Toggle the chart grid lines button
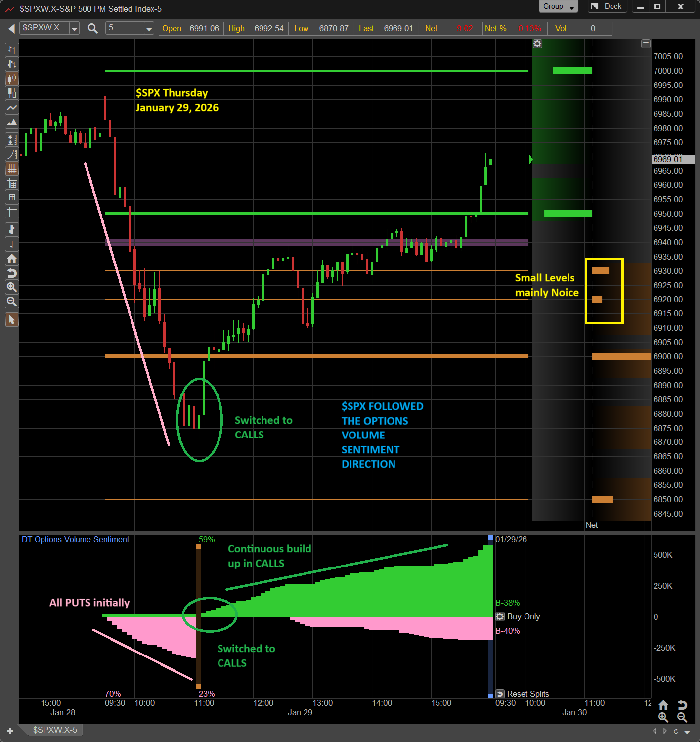 (x=12, y=169)
